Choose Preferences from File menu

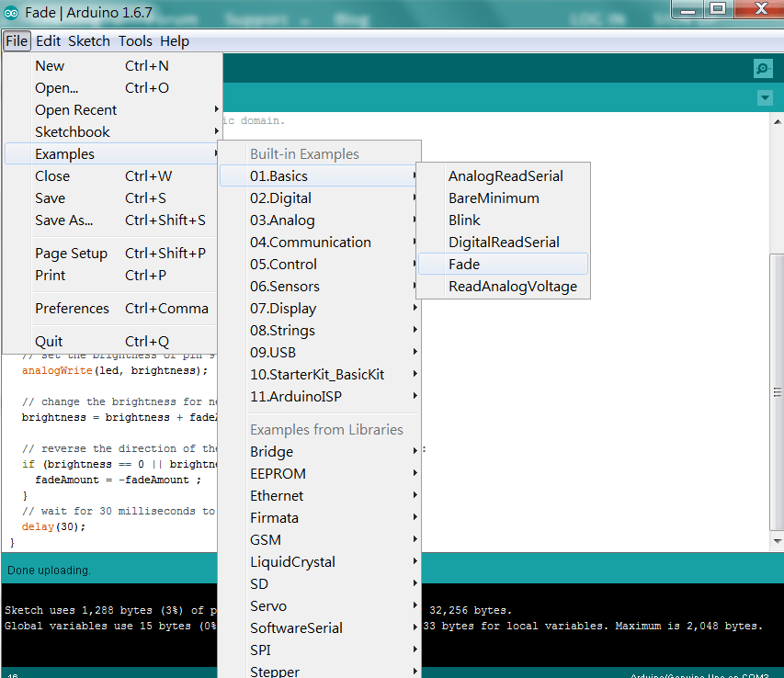coord(72,309)
